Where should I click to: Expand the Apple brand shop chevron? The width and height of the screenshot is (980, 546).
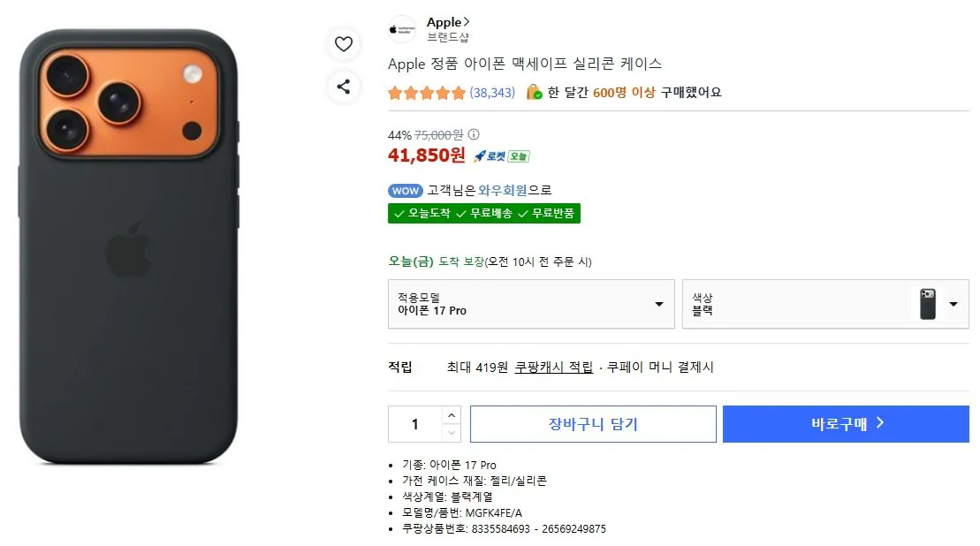pos(466,21)
